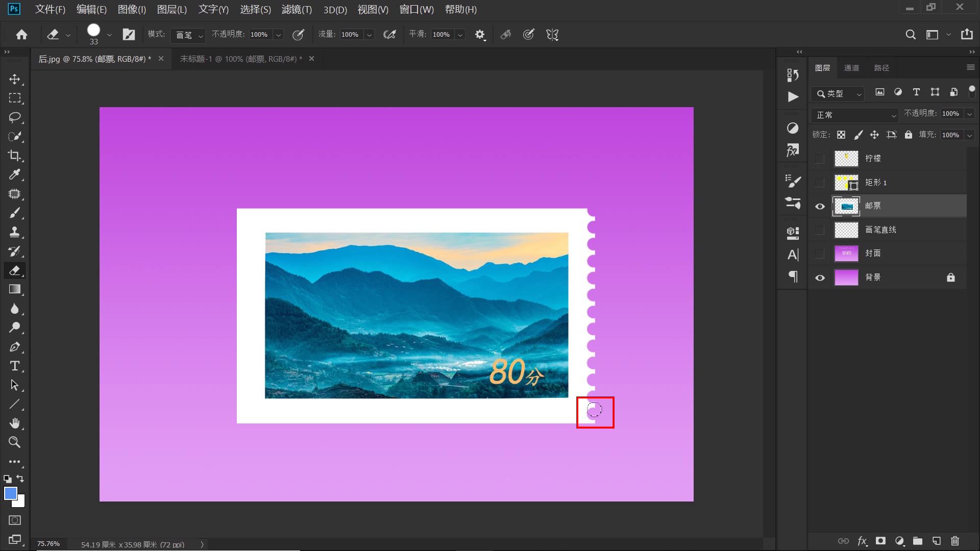Screen dimensions: 980x551
Task: Select the Lasso tool
Action: [14, 117]
